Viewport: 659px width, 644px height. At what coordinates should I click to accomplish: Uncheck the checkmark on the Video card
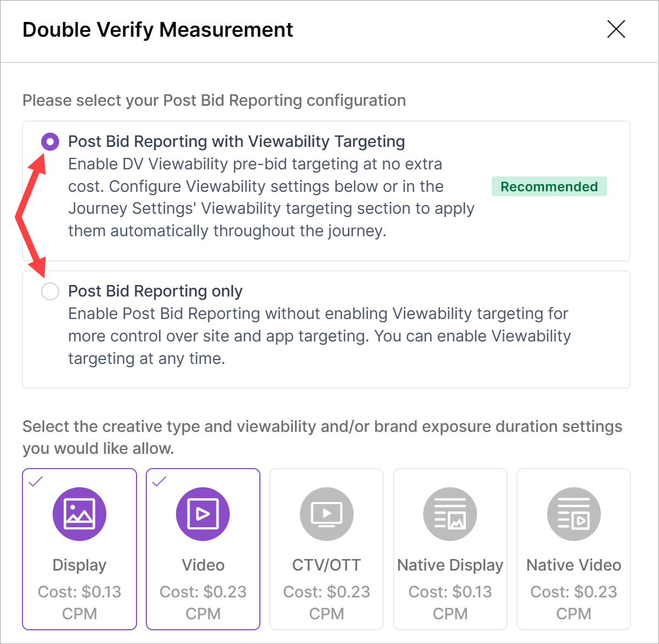click(159, 482)
